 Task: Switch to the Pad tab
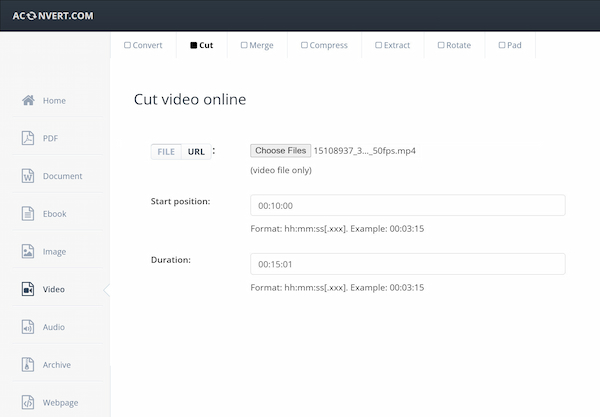tap(510, 45)
